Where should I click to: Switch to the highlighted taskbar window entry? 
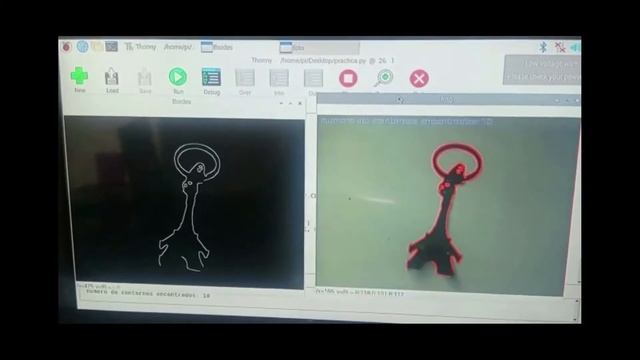pos(319,48)
